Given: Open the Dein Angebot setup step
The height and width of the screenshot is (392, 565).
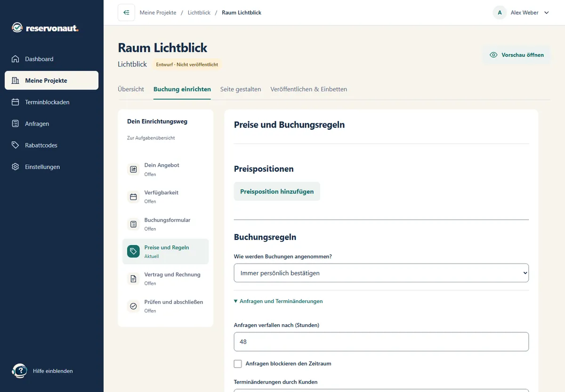Looking at the screenshot, I should click(166, 169).
